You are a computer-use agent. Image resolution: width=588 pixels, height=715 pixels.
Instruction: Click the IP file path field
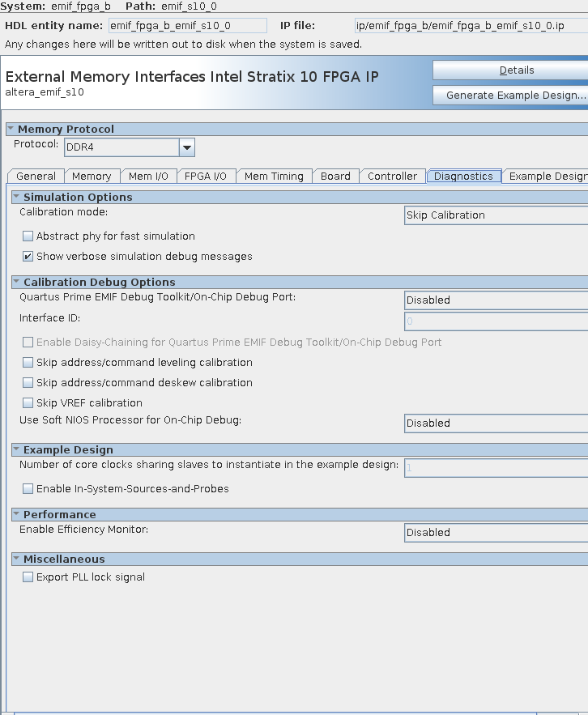471,26
